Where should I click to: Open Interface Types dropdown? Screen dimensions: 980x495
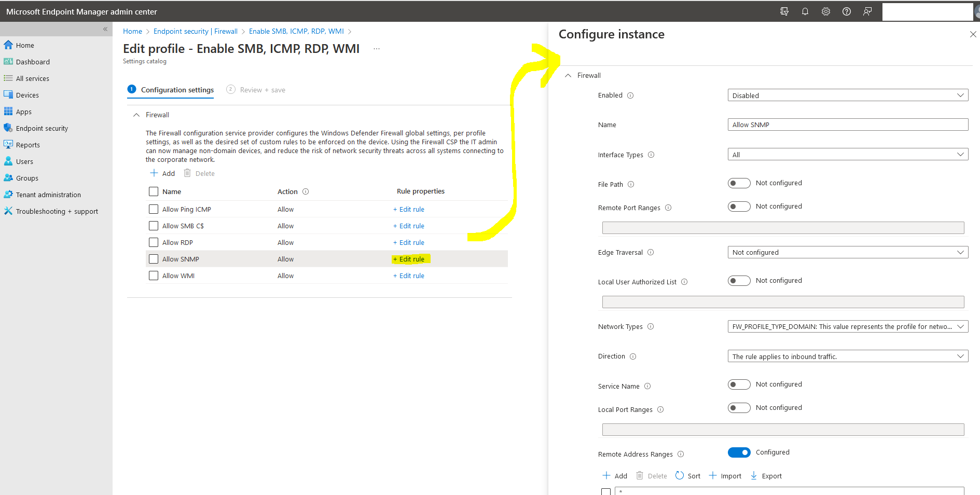pyautogui.click(x=848, y=155)
